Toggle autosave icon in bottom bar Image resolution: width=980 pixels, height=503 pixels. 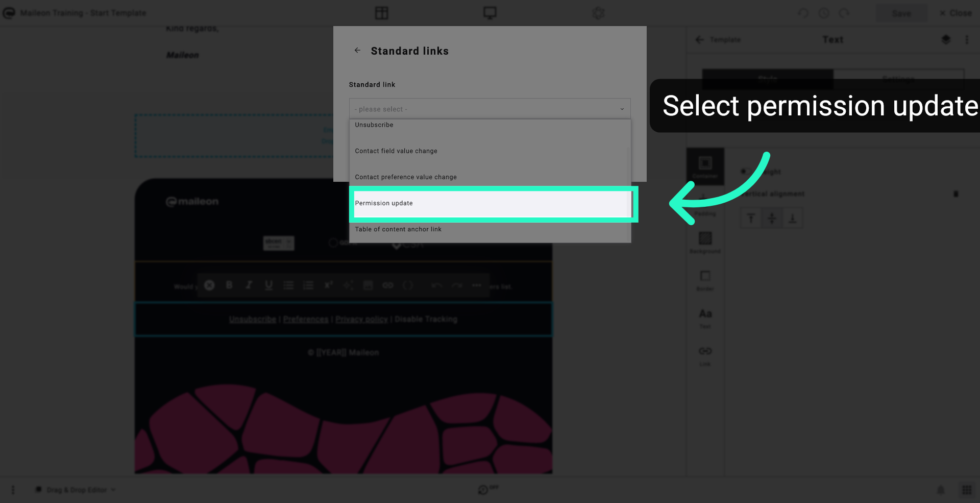click(488, 489)
